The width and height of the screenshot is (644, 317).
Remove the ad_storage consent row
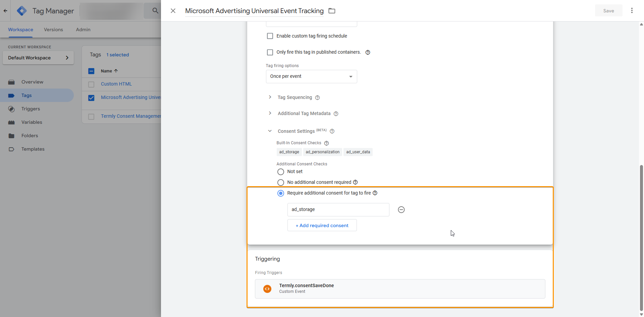pyautogui.click(x=401, y=210)
